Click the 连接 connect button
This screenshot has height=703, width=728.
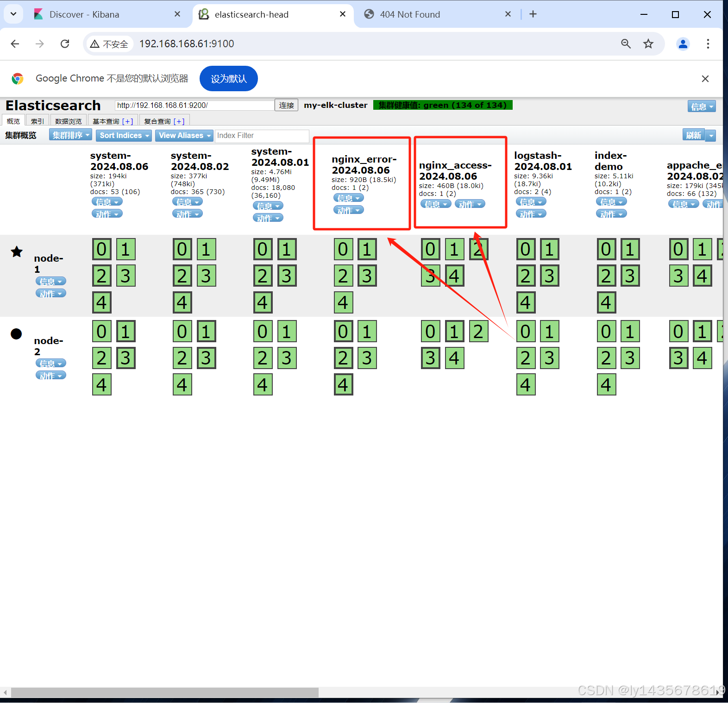286,105
